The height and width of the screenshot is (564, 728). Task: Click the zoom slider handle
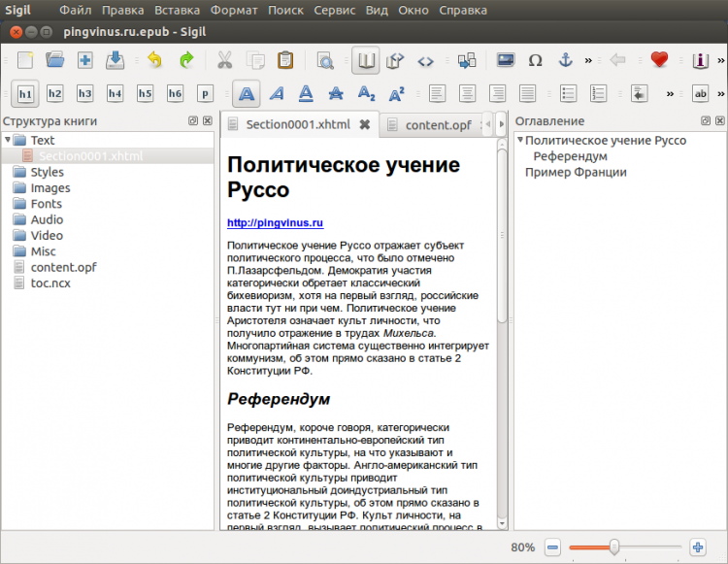pos(613,547)
